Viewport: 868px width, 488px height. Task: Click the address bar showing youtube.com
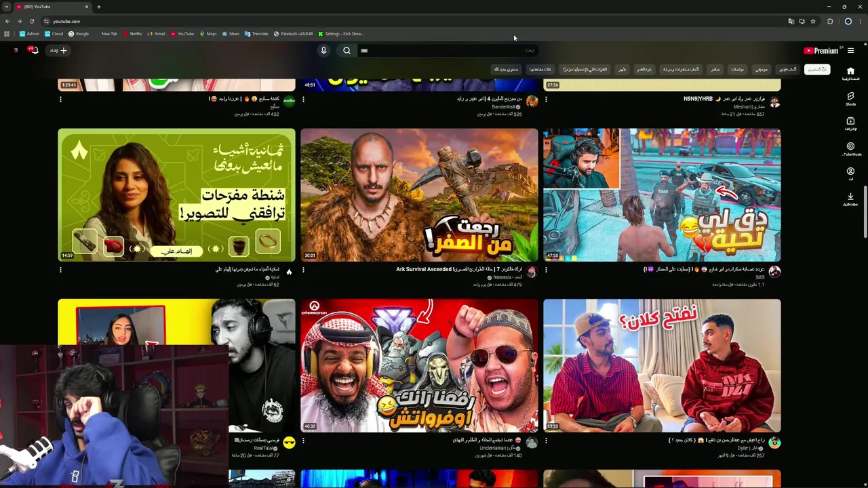tap(407, 21)
